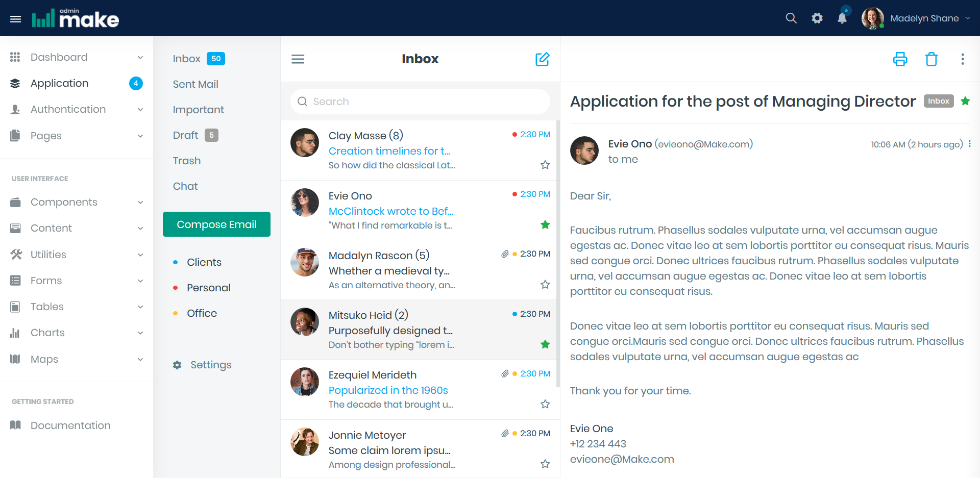Print the open email

click(900, 59)
